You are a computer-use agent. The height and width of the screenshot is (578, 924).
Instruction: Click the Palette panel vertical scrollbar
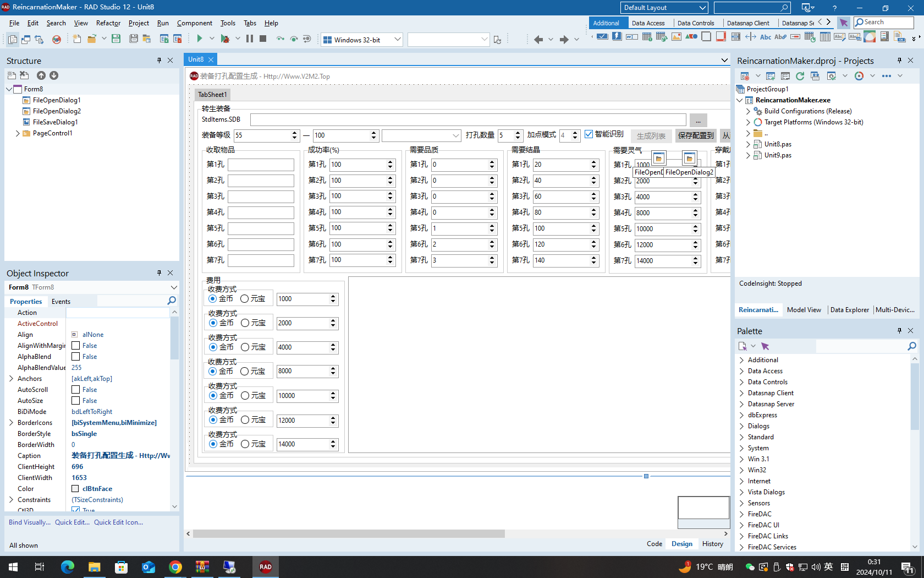pyautogui.click(x=915, y=453)
